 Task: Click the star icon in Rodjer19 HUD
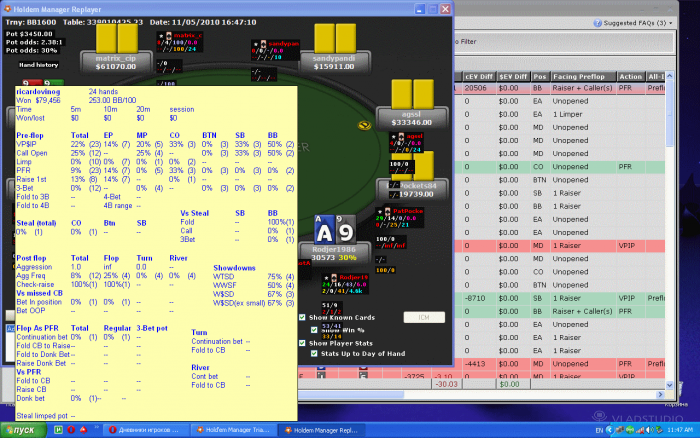pyautogui.click(x=327, y=278)
